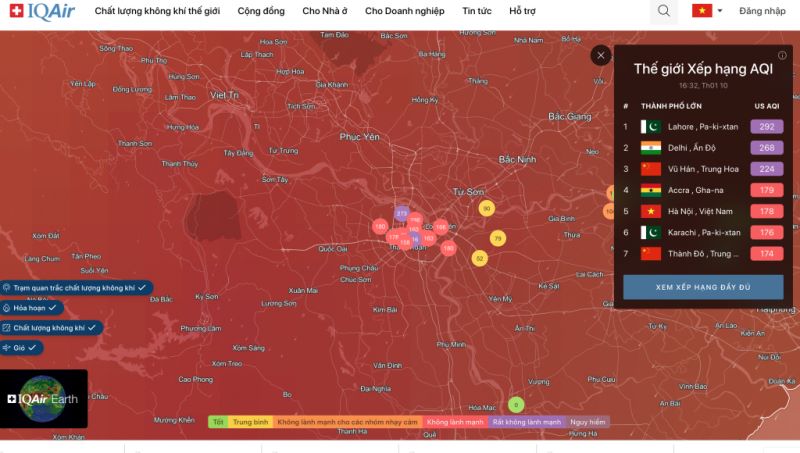Viewport: 800px width, 453px height.
Task: Toggle the Chất lượng không khí layer
Action: tap(50, 328)
